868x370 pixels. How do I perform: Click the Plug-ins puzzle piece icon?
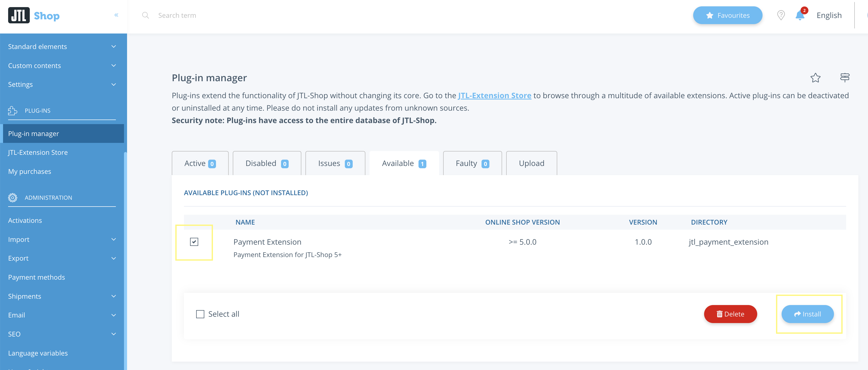[12, 110]
